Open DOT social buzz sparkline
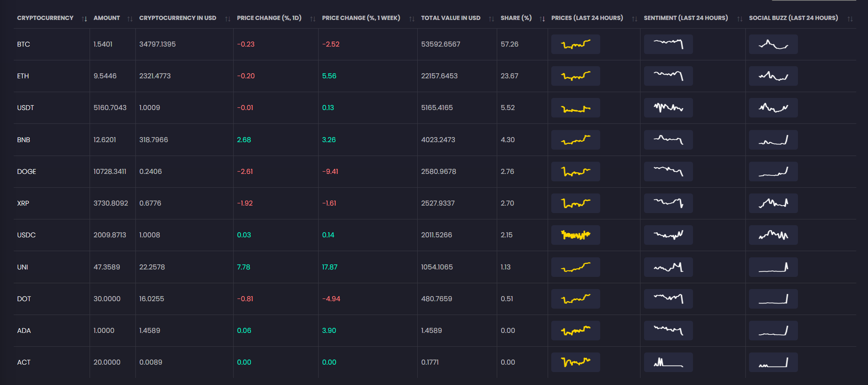The width and height of the screenshot is (868, 385). [773, 299]
